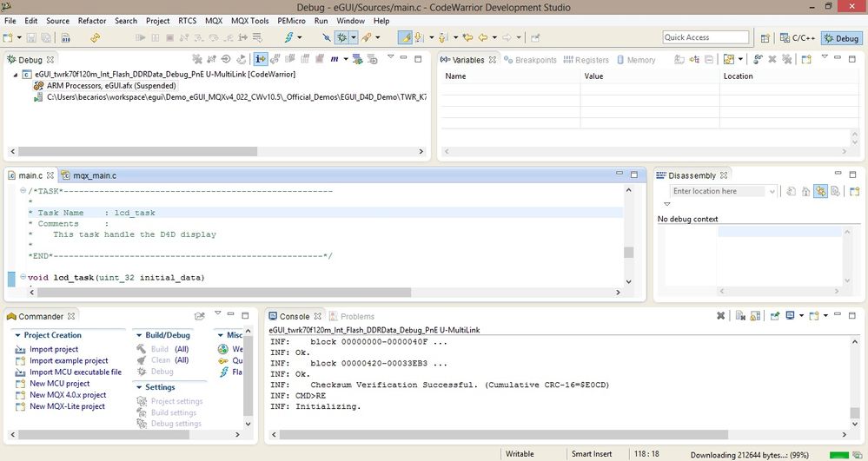Screen dimensions: 868x461
Task: Click the Last Edit Location toolbar icon
Action: click(x=467, y=37)
